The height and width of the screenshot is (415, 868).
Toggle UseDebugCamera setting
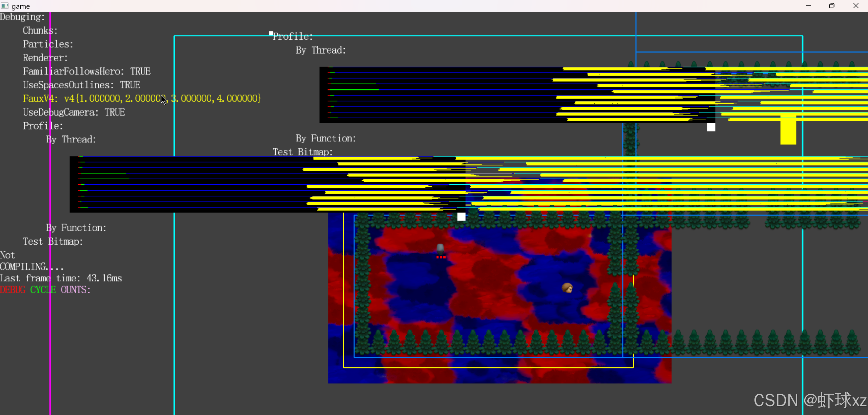74,112
